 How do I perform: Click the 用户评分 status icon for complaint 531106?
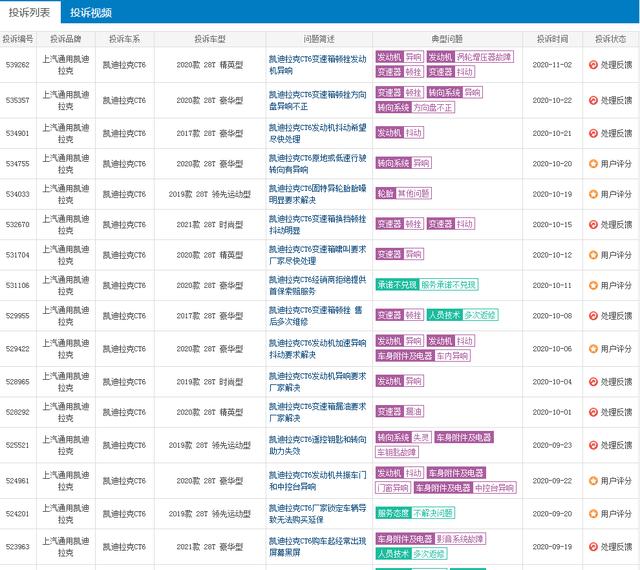[x=593, y=285]
